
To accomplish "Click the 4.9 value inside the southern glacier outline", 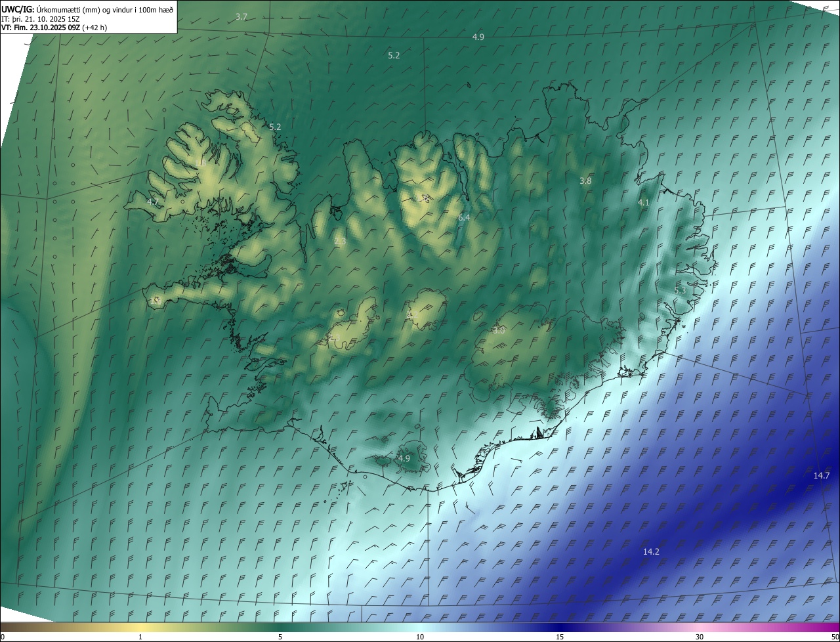I will (x=404, y=458).
